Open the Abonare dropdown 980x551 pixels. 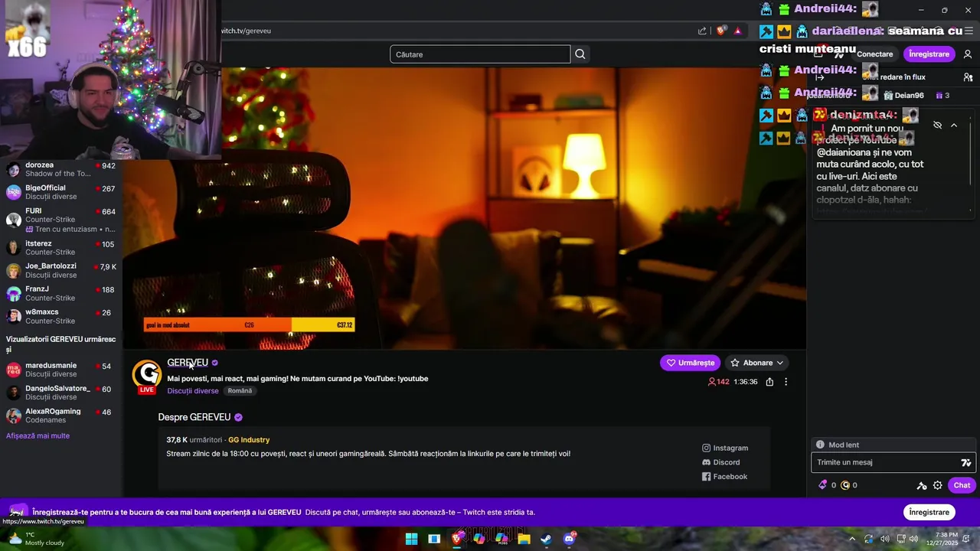[x=756, y=363]
